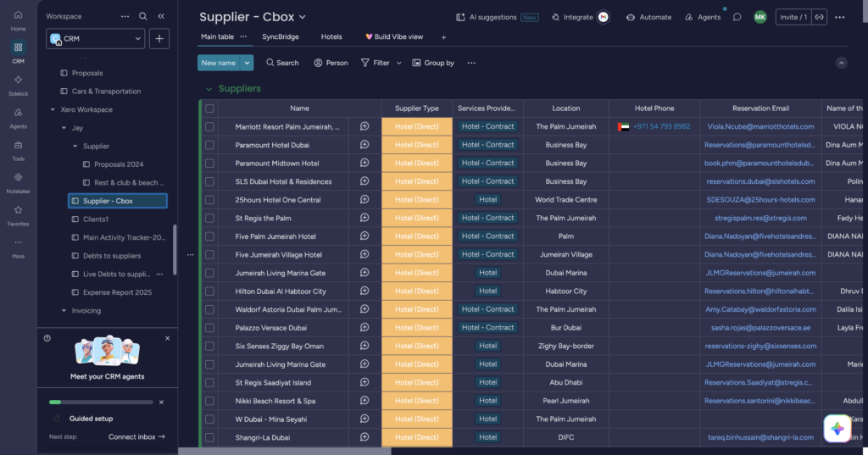The height and width of the screenshot is (455, 868).
Task: Open Agents in left rail
Action: pos(18,118)
